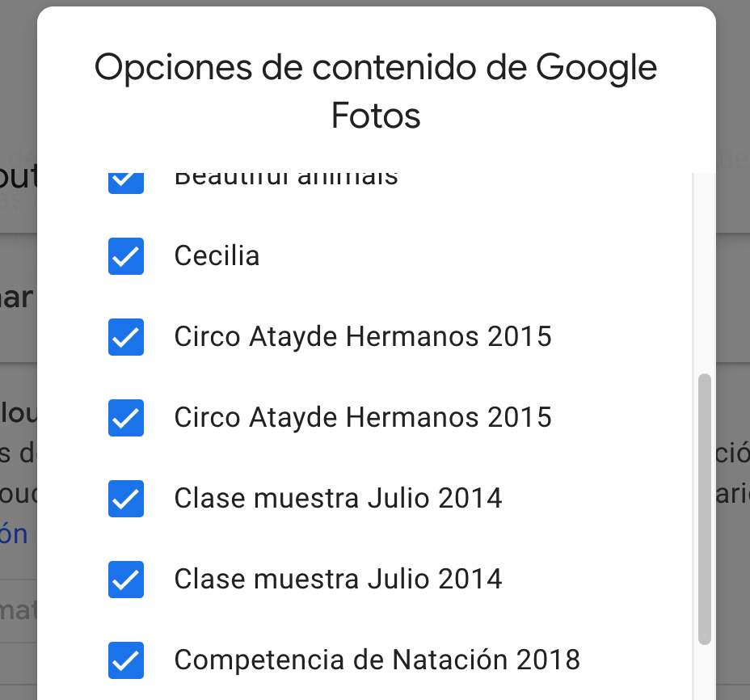Uncheck the second Circo Atayde Hermanos 2015 checkbox

pos(126,418)
